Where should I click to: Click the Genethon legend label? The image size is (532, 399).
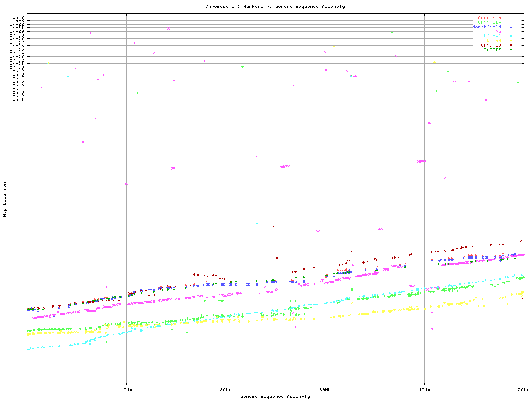click(x=489, y=18)
